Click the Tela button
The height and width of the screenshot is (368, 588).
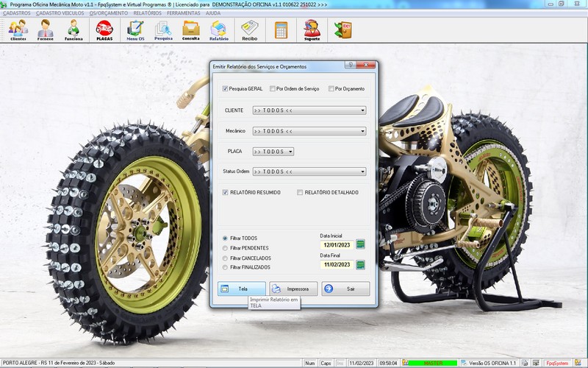pyautogui.click(x=242, y=289)
